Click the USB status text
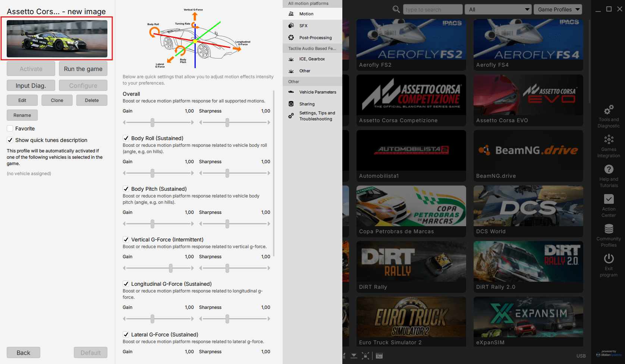 [581, 356]
